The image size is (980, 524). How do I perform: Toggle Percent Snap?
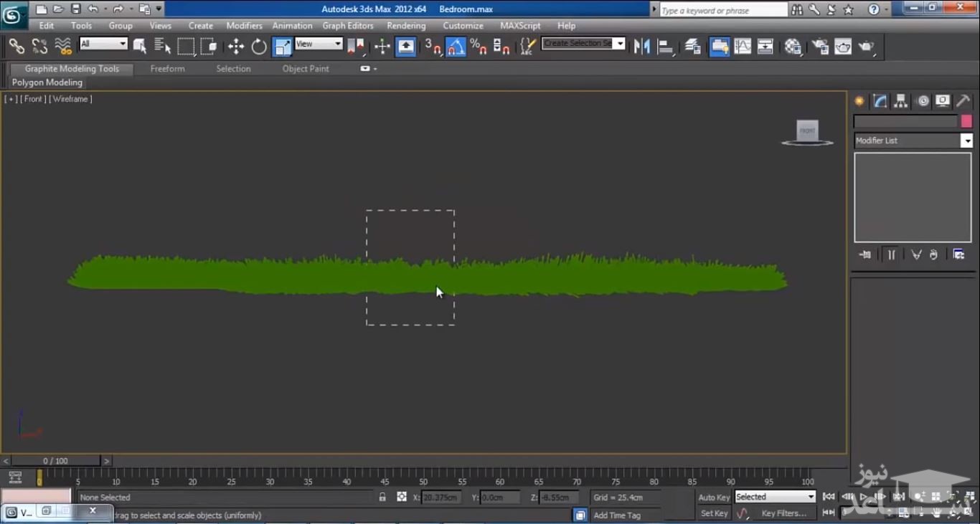(x=479, y=47)
